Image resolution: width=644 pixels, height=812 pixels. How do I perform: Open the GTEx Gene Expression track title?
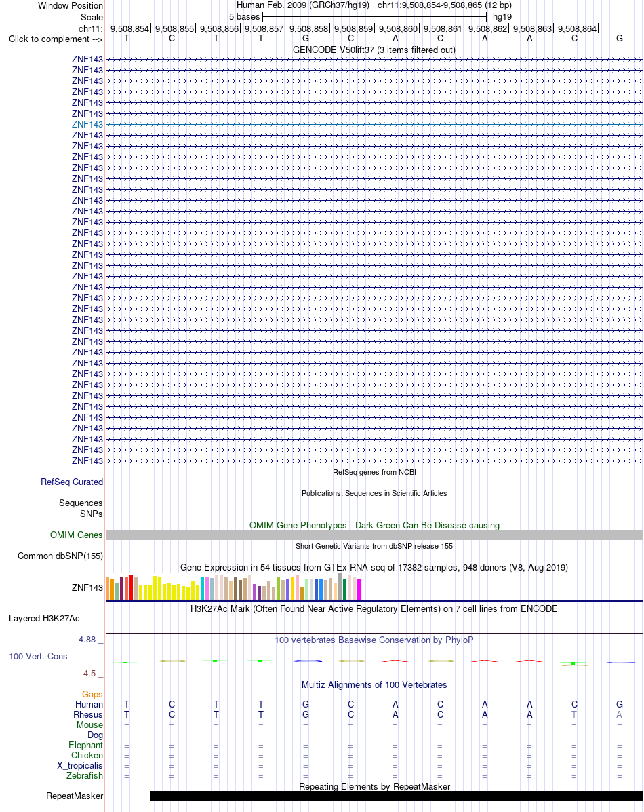pyautogui.click(x=374, y=568)
